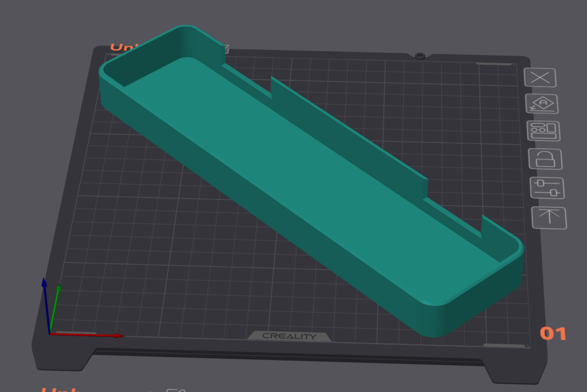Click edit icon beside bottom plate name
Viewport: 587px width, 392px height.
(x=172, y=390)
